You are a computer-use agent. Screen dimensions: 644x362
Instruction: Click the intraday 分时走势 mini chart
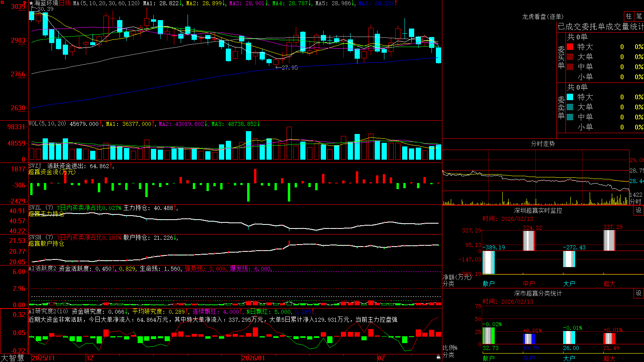(536, 177)
